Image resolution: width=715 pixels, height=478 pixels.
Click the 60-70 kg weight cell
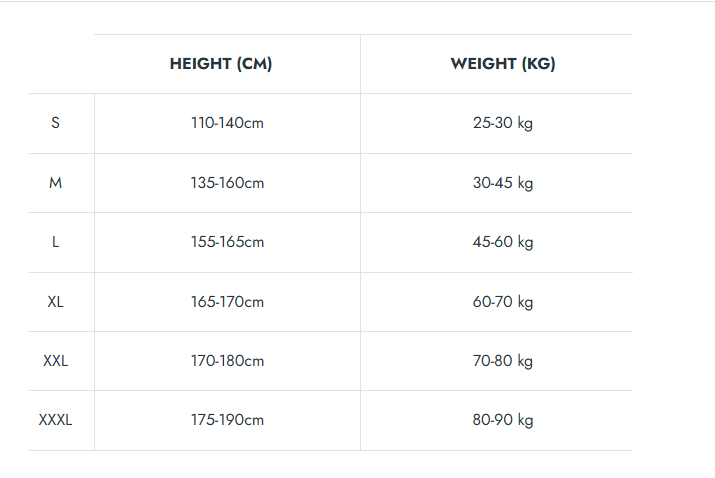click(x=503, y=302)
